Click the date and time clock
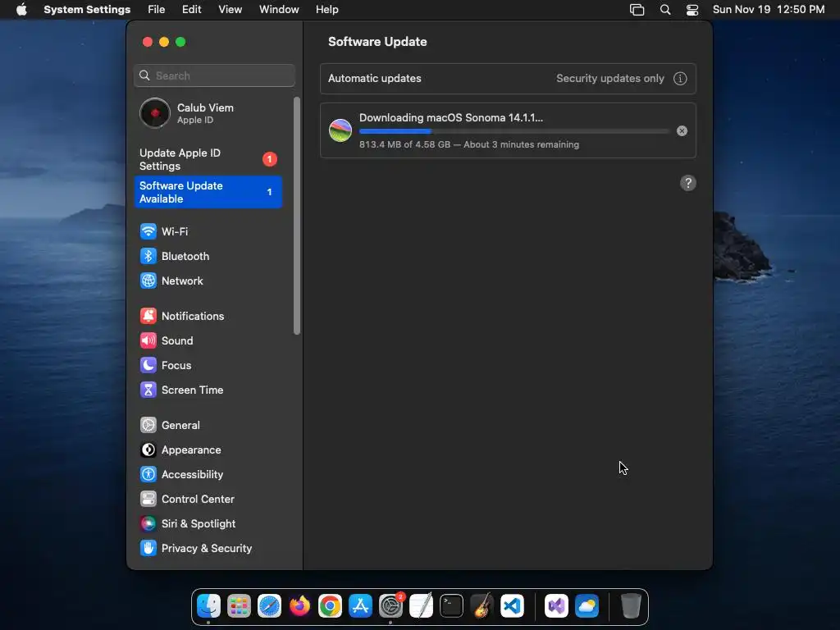The image size is (840, 630). 768,10
